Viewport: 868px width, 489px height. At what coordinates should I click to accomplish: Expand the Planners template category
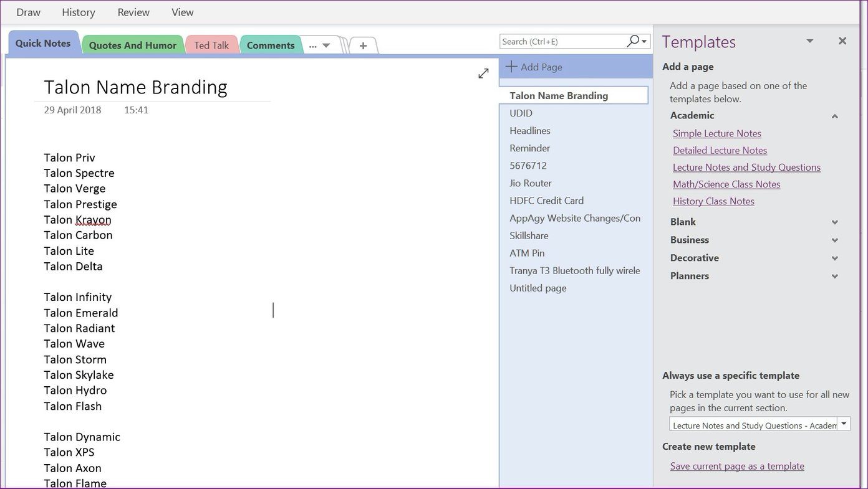(835, 277)
